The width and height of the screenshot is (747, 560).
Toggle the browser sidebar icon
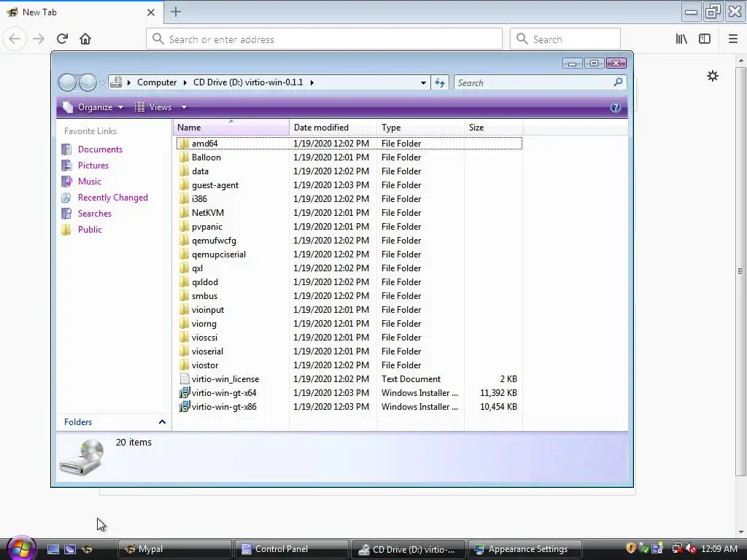(x=705, y=39)
